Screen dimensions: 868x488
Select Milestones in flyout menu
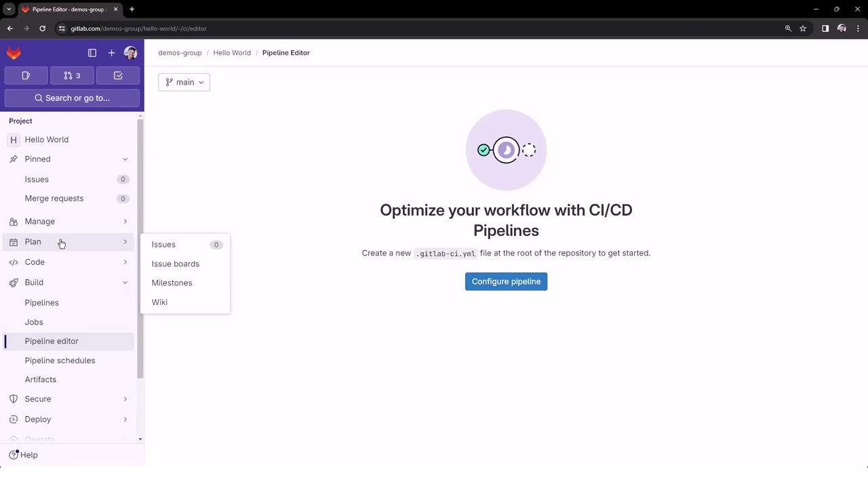tap(185, 283)
